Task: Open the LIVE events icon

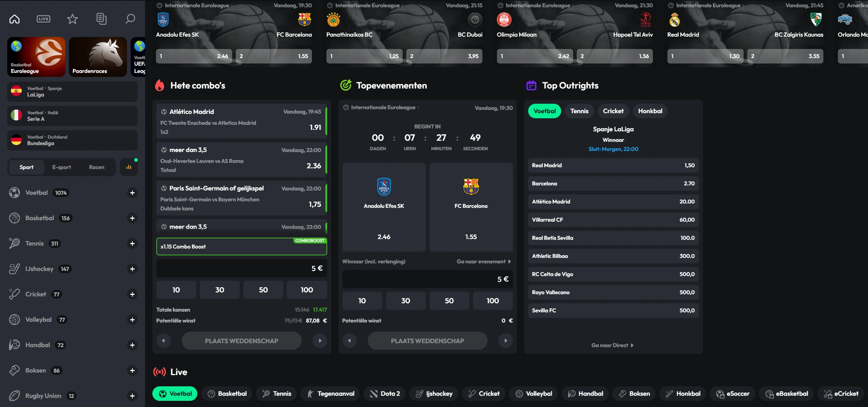Action: (x=44, y=19)
